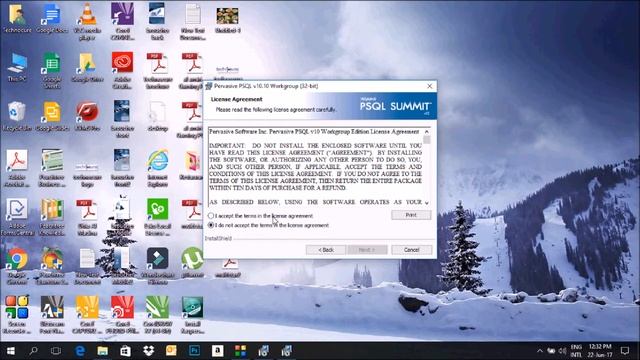Open the Technocure user folder icon
This screenshot has width=640, height=360.
(x=17, y=19)
